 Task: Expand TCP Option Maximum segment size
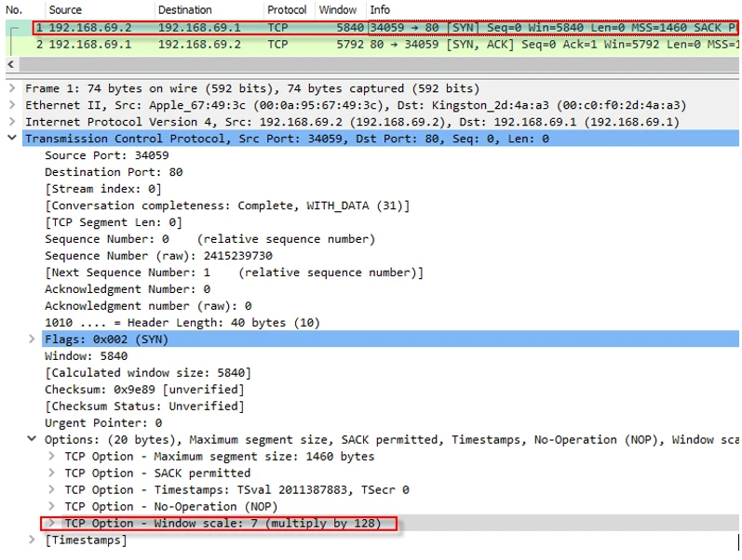pos(52,457)
